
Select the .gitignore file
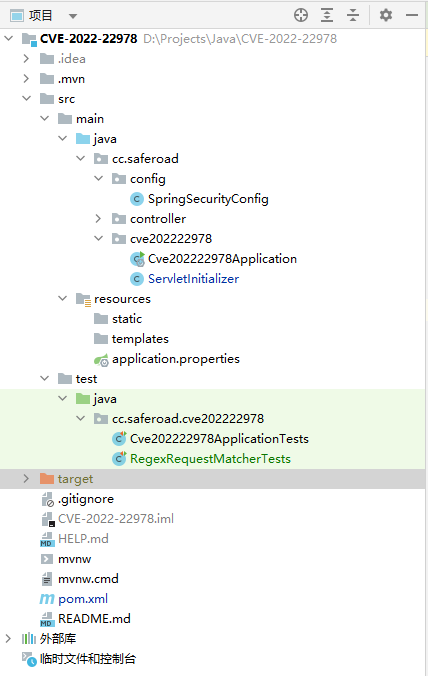(86, 499)
